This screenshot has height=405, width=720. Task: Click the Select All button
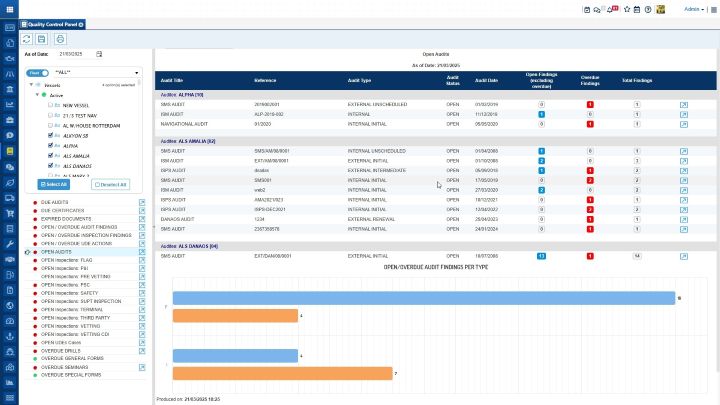(x=55, y=184)
